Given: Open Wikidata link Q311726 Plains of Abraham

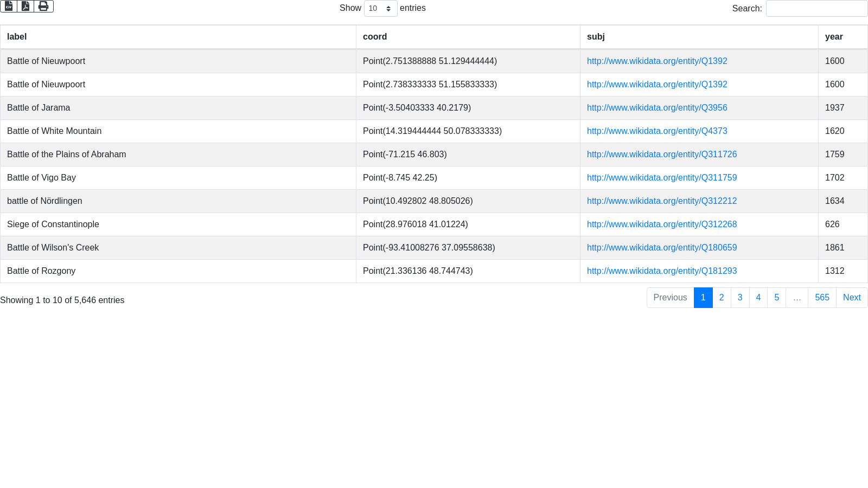Looking at the screenshot, I should click(x=662, y=155).
